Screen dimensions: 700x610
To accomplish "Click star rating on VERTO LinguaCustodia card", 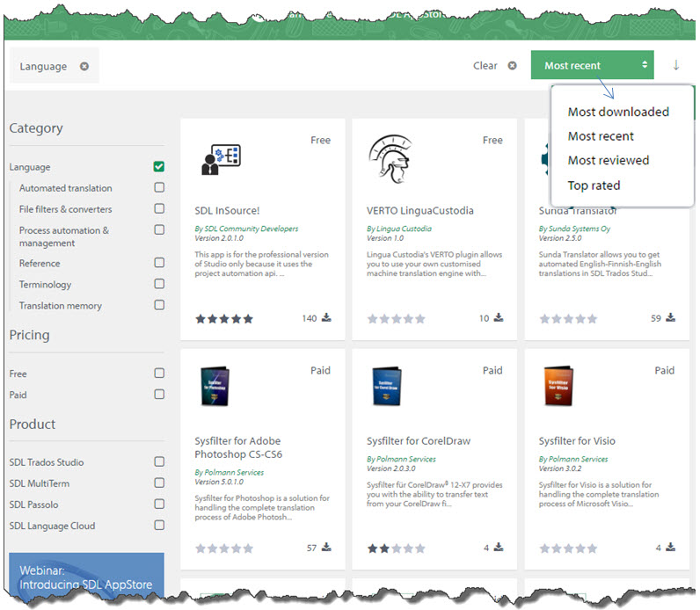I will (x=396, y=318).
